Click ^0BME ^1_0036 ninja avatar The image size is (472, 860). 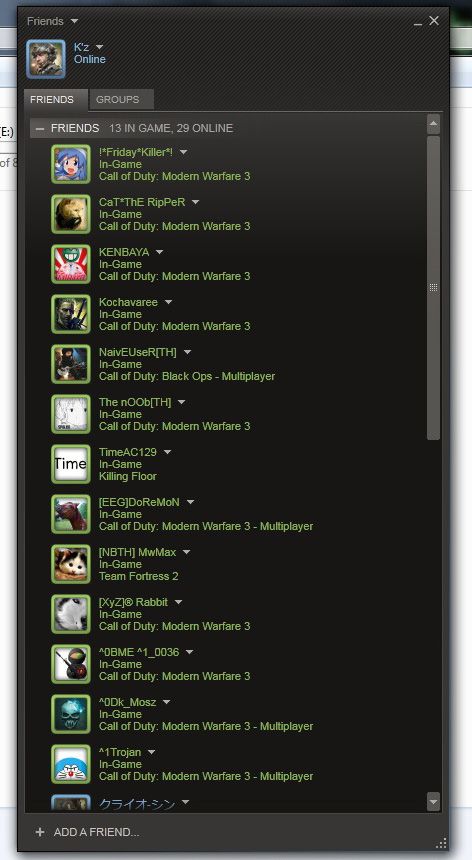(71, 664)
